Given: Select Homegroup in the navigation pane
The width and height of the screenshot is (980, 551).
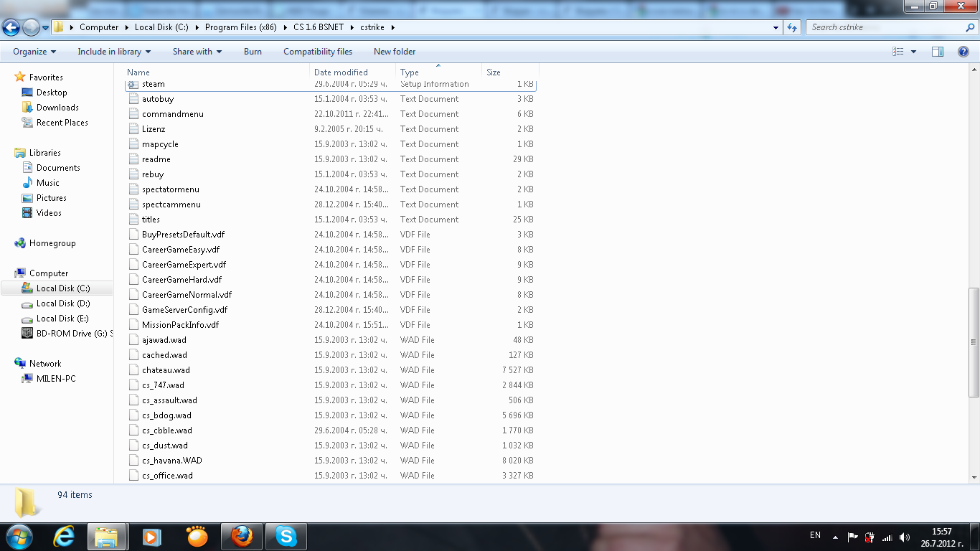Looking at the screenshot, I should (52, 243).
